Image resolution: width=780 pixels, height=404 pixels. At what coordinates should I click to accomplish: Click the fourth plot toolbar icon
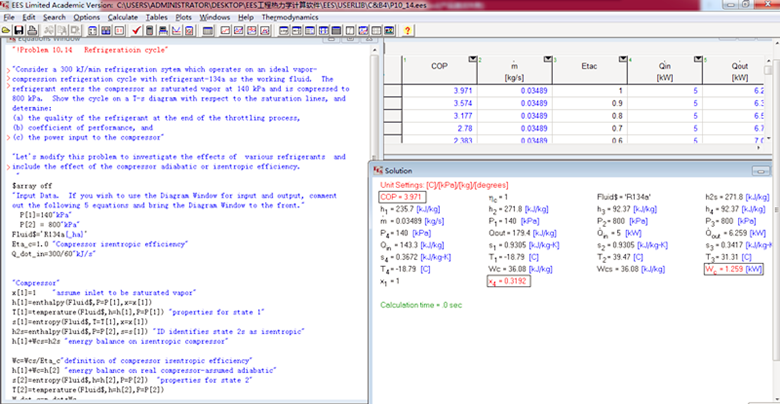(x=264, y=30)
